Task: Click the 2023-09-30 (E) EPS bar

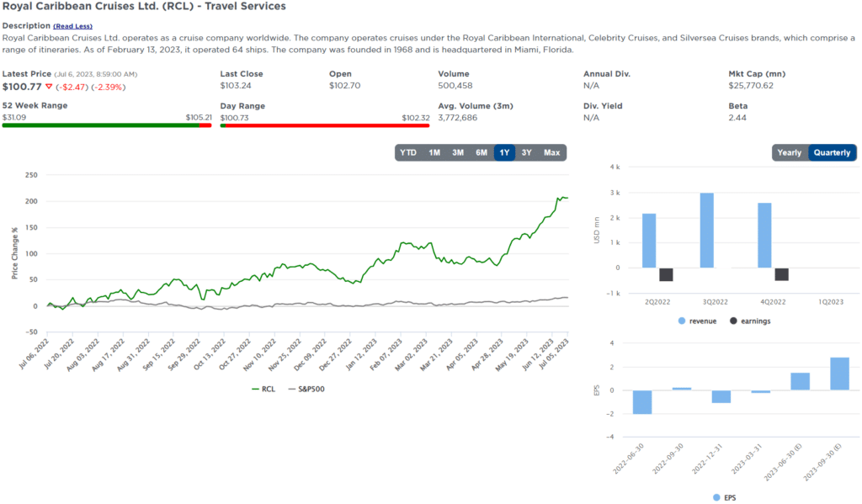Action: coord(840,374)
